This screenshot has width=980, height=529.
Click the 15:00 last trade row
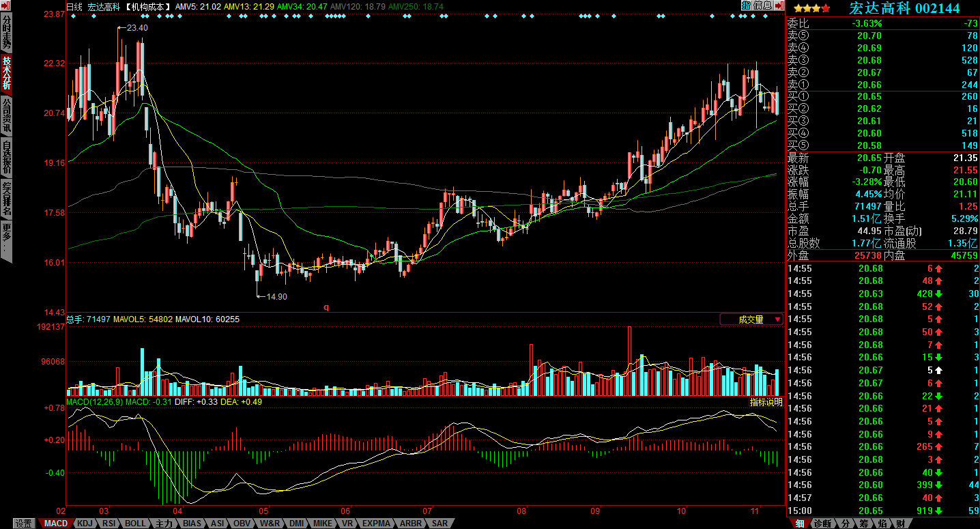[x=883, y=511]
